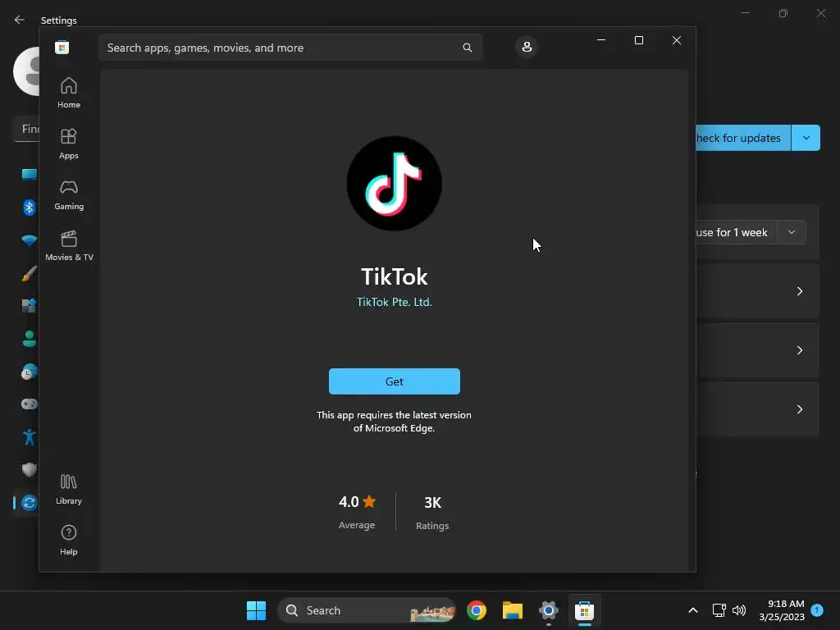Open File Explorer from taskbar
The height and width of the screenshot is (630, 840).
coord(513,610)
